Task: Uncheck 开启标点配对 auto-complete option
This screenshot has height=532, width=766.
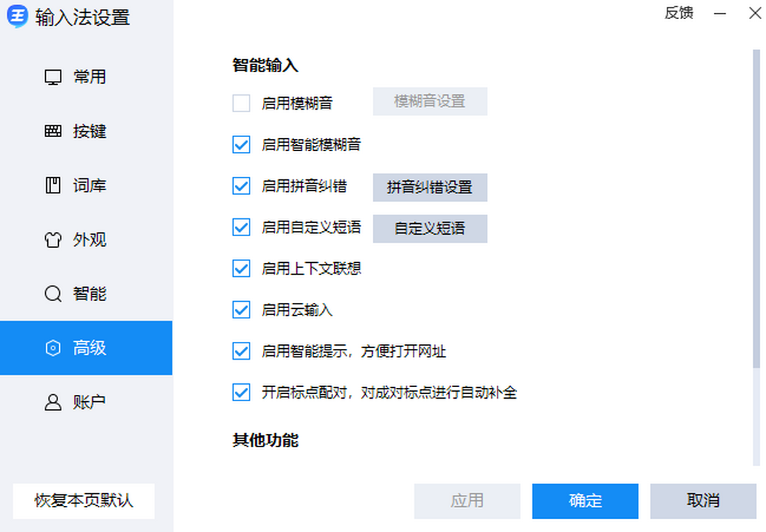Action: tap(241, 392)
